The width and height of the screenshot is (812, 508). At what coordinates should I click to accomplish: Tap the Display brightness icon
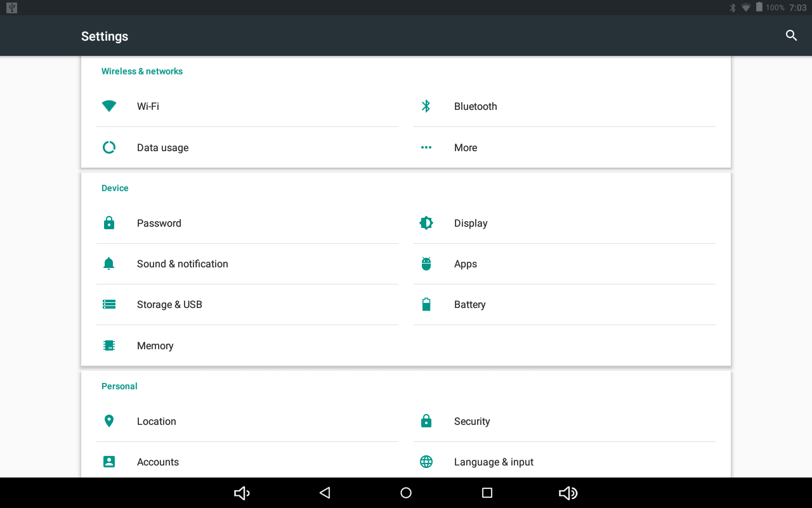426,223
